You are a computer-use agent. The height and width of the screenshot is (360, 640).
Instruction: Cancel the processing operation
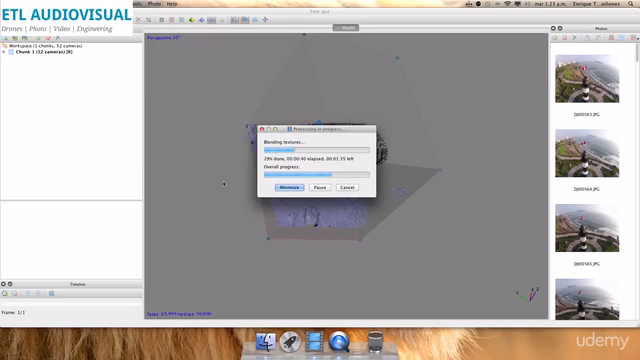pos(347,187)
